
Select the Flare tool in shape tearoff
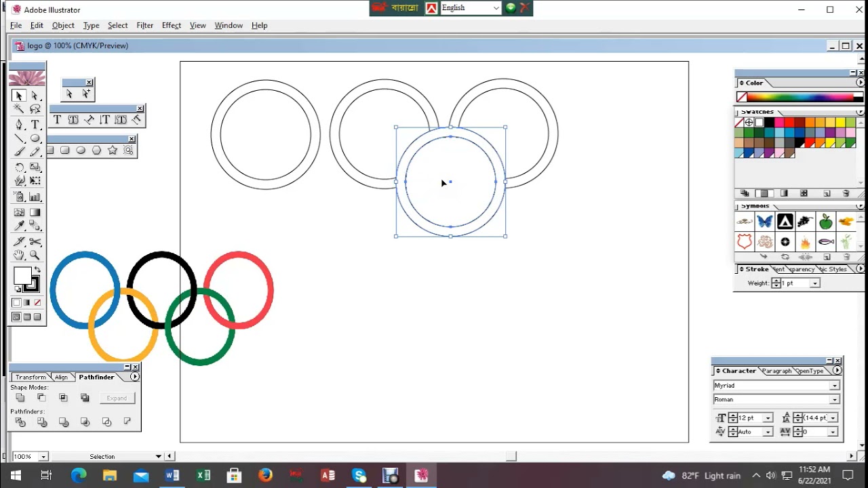[x=128, y=150]
